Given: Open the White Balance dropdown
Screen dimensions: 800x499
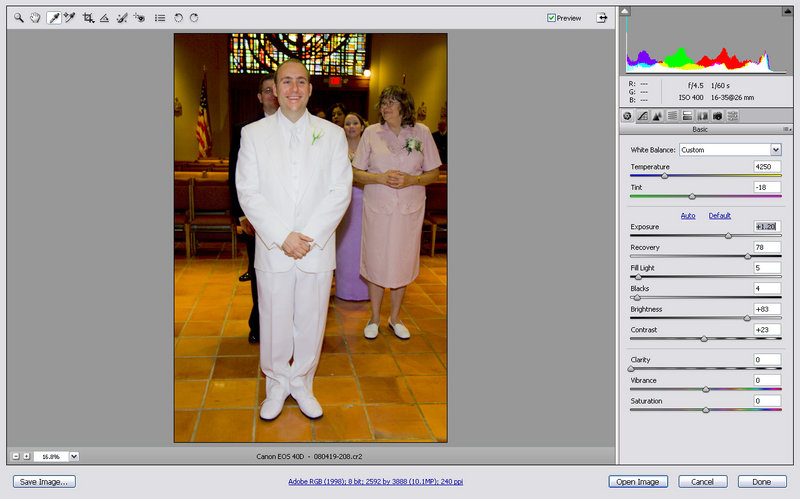Looking at the screenshot, I should [x=730, y=149].
